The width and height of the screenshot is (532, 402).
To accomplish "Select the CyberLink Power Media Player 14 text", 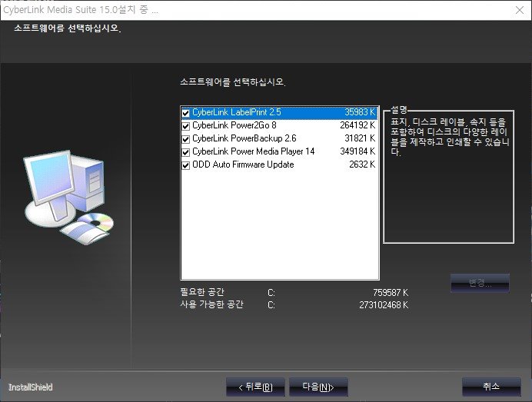I will (x=253, y=151).
